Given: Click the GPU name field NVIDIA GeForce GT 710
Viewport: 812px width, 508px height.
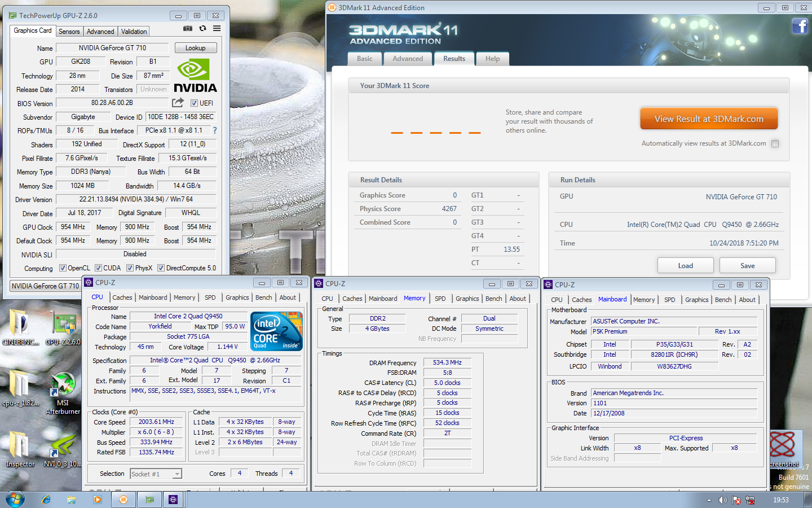Looking at the screenshot, I should pos(112,48).
